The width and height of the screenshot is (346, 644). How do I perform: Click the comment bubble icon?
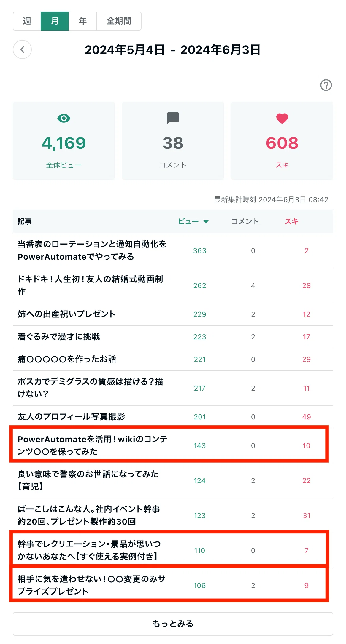(x=173, y=118)
